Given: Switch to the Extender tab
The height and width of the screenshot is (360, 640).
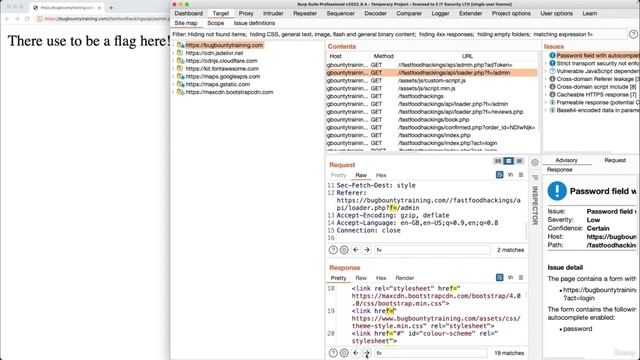Looking at the screenshot, I should 471,13.
